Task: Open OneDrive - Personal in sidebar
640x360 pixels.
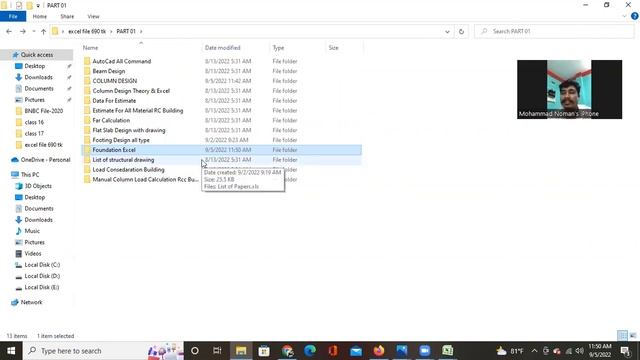Action: 45,160
